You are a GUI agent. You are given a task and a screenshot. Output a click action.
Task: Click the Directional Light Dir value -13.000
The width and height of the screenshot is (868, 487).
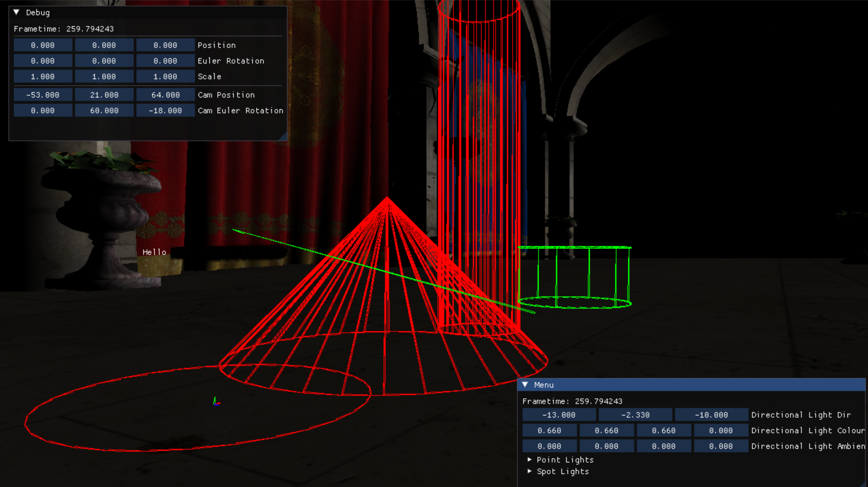tap(558, 414)
